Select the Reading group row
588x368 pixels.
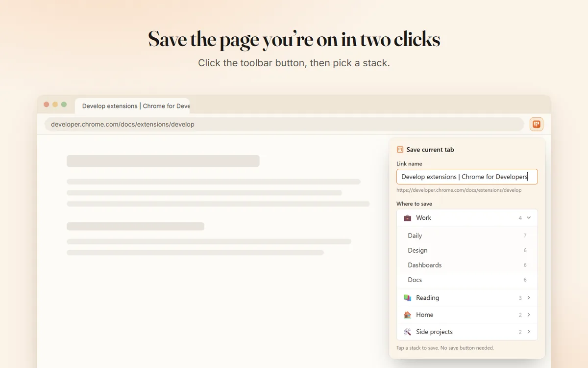tap(467, 298)
